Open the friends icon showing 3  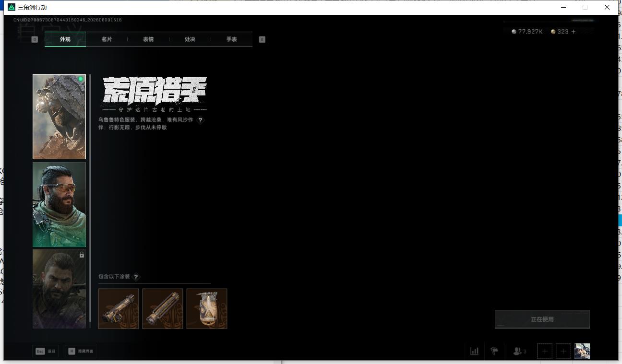520,351
